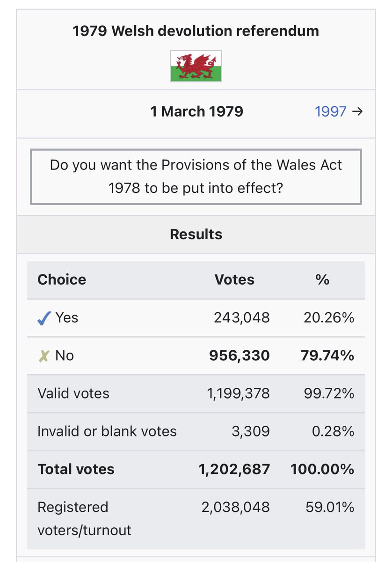Tap the Welsh dragon flag image
Image resolution: width=392 pixels, height=562 pixels.
tap(196, 66)
